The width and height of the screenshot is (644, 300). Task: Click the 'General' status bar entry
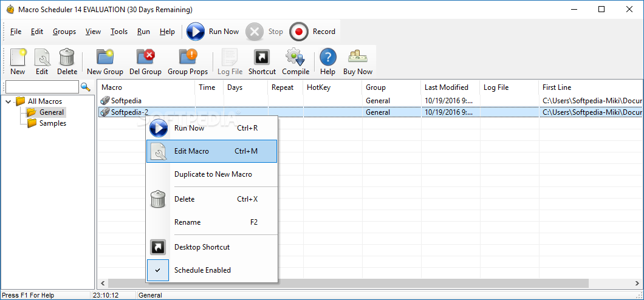(x=150, y=295)
